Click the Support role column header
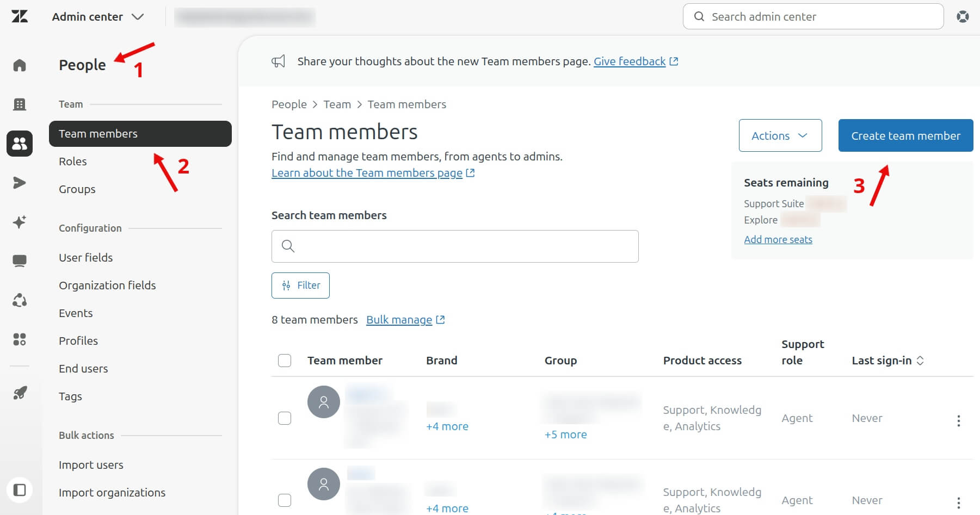Screen dimensions: 980x515 click(803, 352)
